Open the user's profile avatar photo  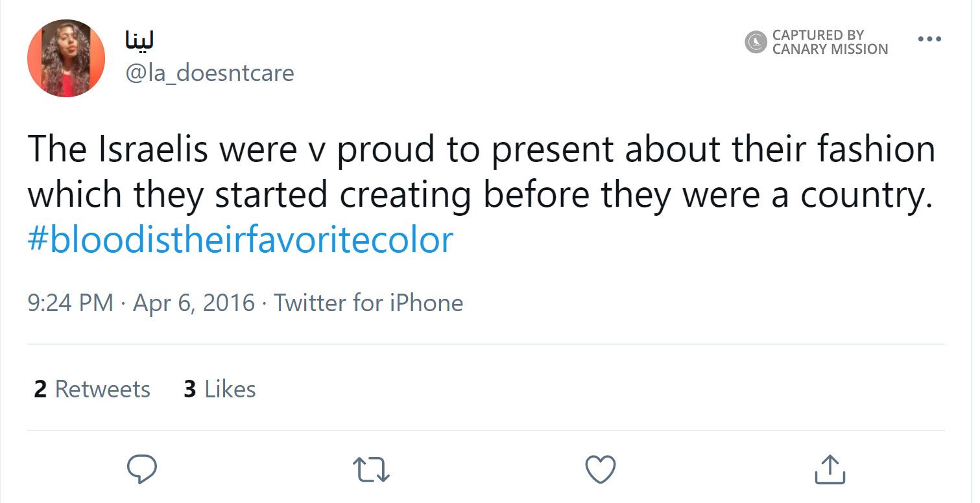pyautogui.click(x=66, y=58)
